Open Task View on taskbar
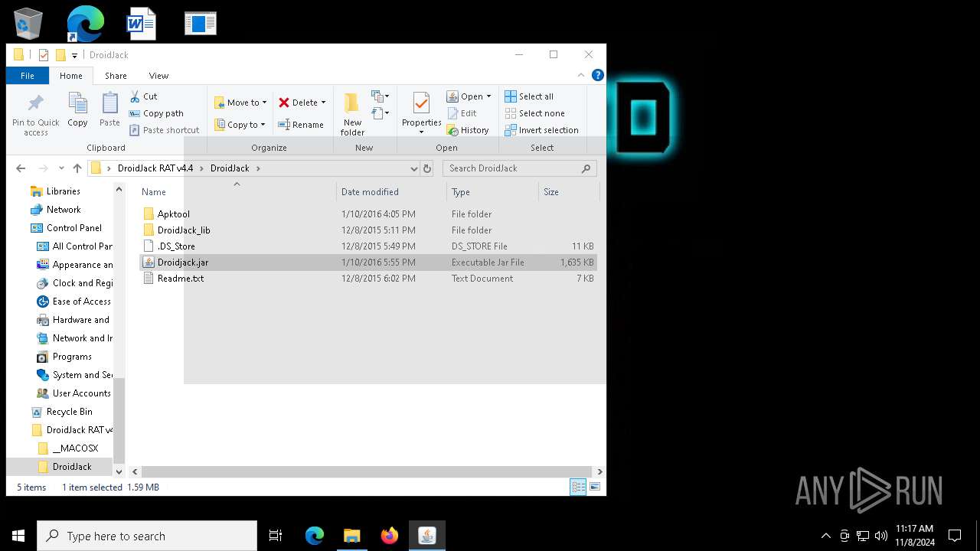The width and height of the screenshot is (980, 551). (276, 536)
